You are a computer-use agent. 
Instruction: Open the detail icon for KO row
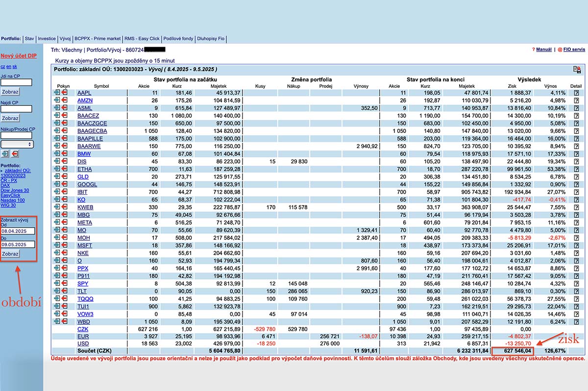coord(577,200)
